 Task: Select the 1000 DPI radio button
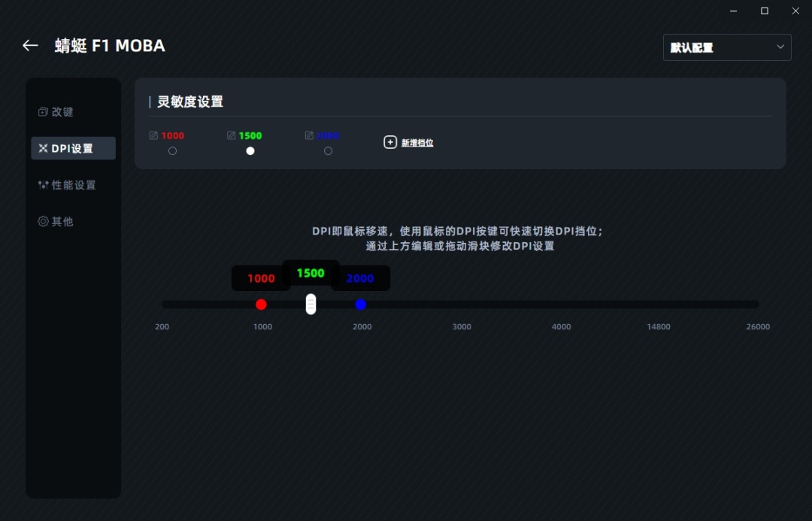pos(172,150)
